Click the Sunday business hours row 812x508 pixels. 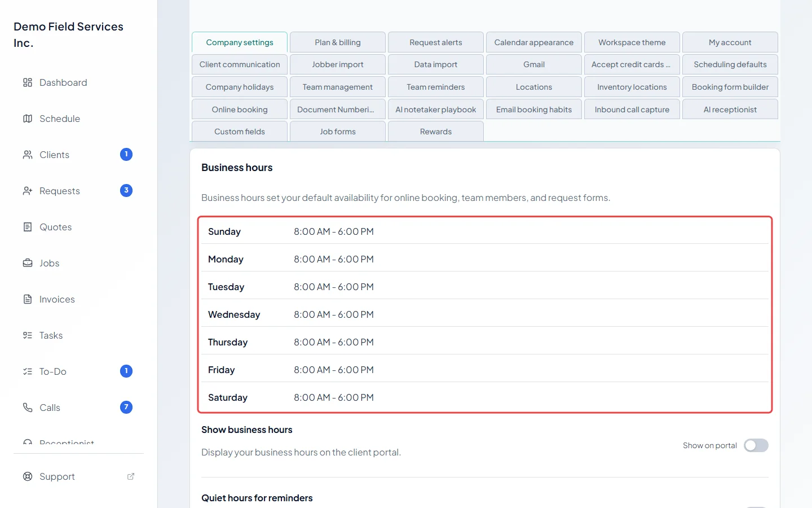485,231
